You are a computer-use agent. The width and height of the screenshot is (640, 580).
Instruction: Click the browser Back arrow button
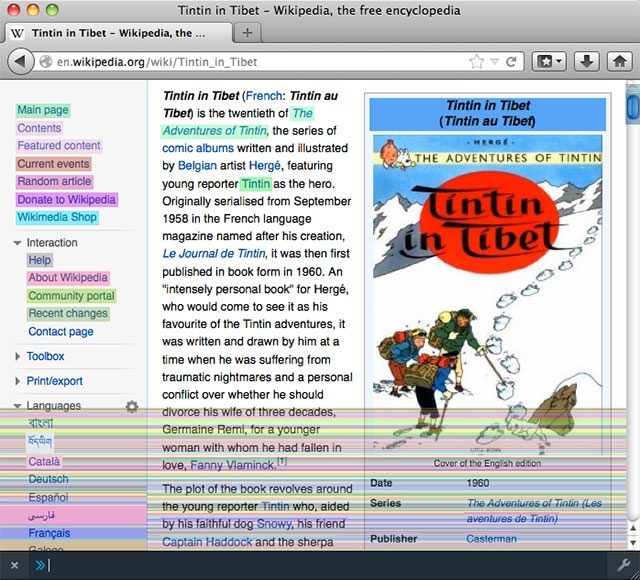(x=21, y=61)
